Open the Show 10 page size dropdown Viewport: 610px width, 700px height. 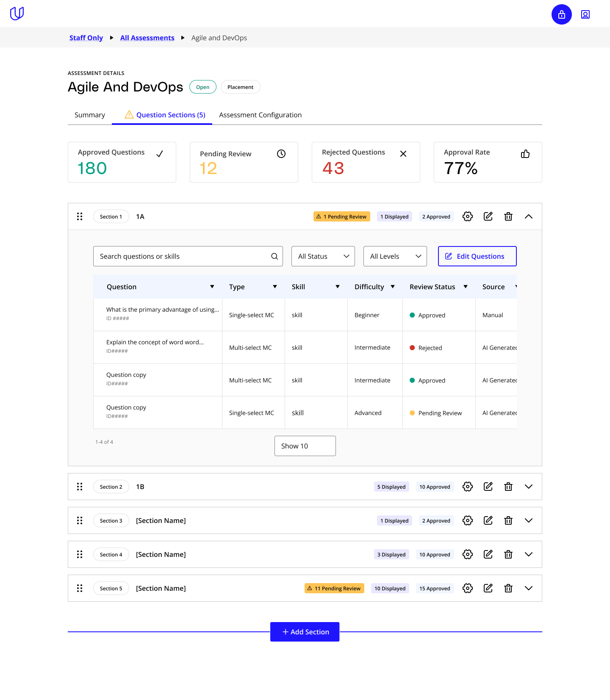(x=305, y=446)
